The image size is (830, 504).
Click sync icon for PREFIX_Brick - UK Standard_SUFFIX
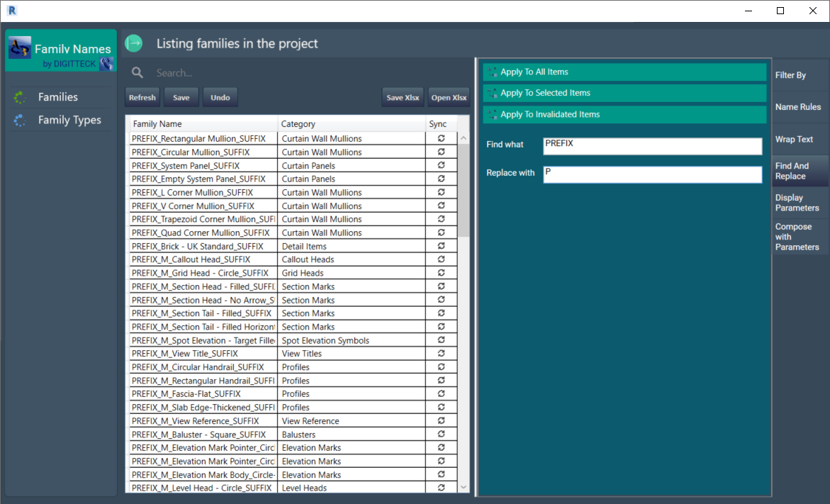point(441,246)
